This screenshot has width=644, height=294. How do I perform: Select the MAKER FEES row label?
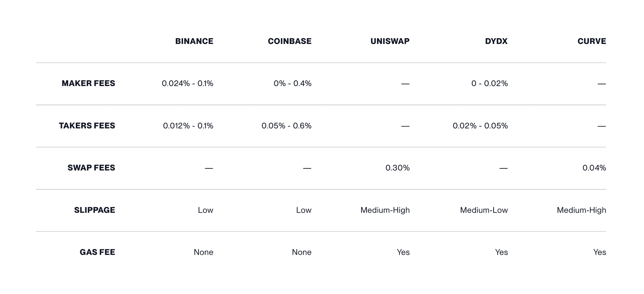(88, 83)
